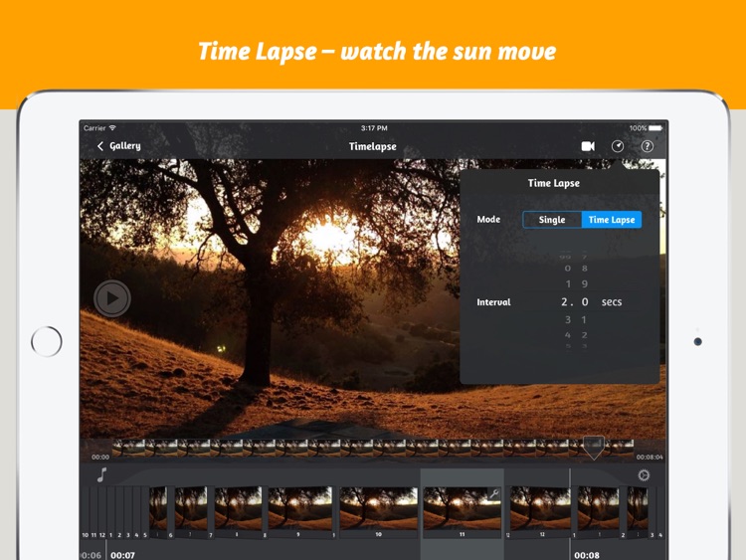Screen dimensions: 746x560
Task: Jump to the 00:08 timeline marker
Action: [587, 554]
